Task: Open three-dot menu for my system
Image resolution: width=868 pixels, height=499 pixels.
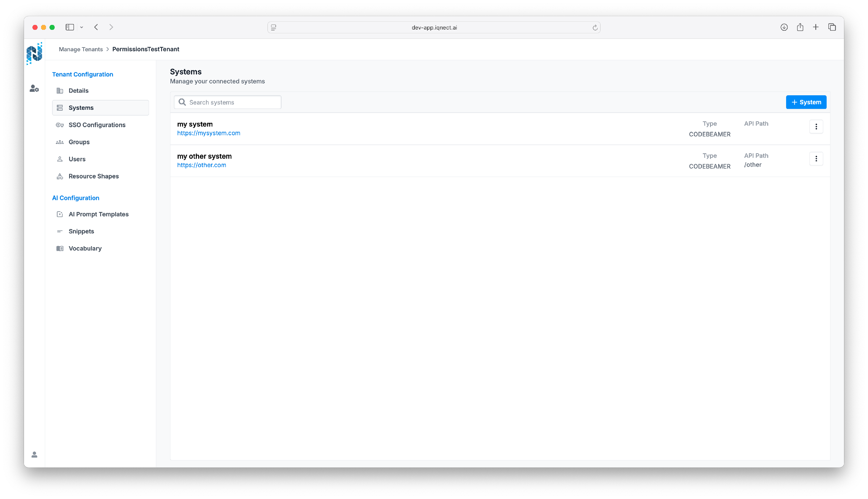Action: click(816, 127)
